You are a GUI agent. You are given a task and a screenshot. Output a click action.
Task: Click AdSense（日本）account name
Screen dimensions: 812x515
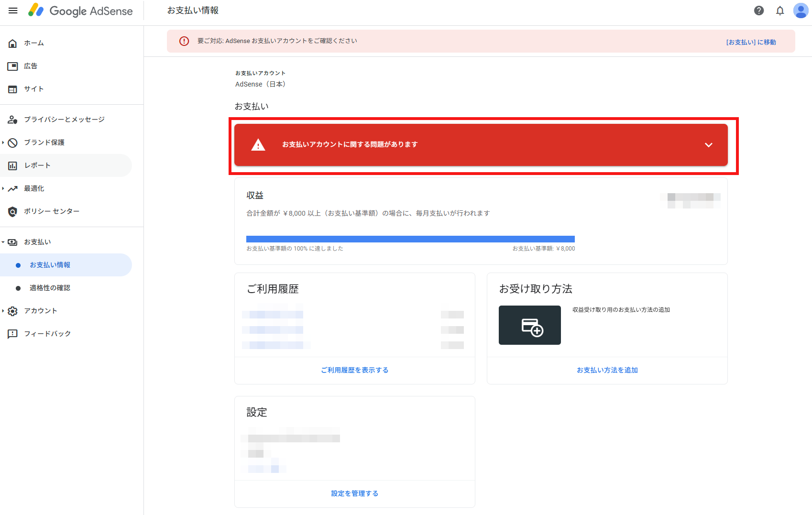click(x=261, y=84)
